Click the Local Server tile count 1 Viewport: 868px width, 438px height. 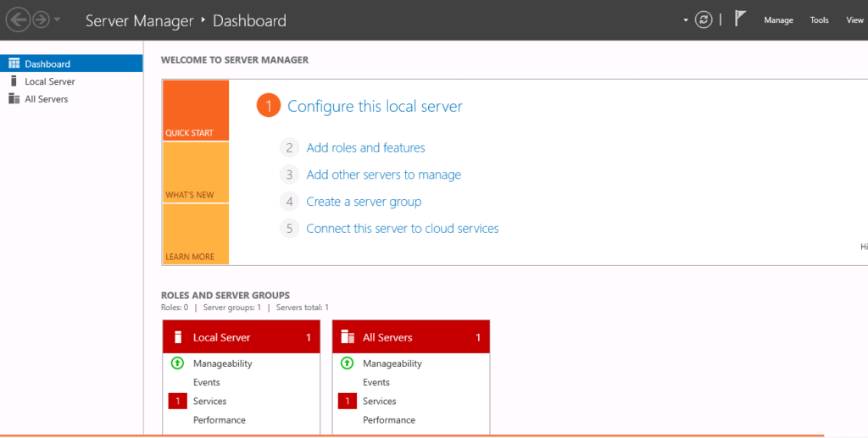click(x=309, y=337)
